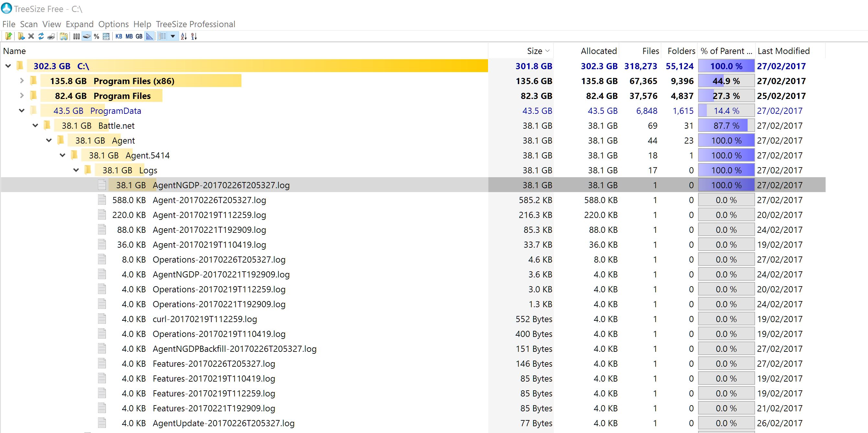Expand the Program Files (x86) folder
868x433 pixels.
point(22,81)
